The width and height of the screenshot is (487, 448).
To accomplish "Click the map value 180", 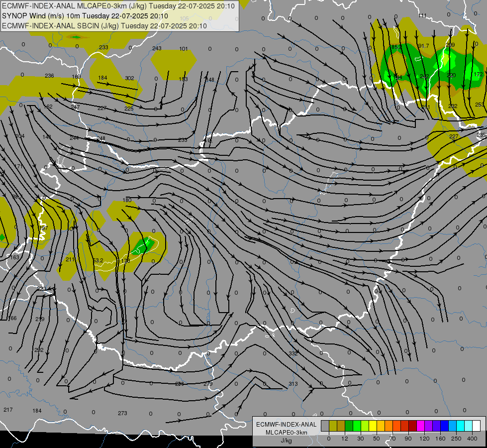I will pyautogui.click(x=127, y=200).
